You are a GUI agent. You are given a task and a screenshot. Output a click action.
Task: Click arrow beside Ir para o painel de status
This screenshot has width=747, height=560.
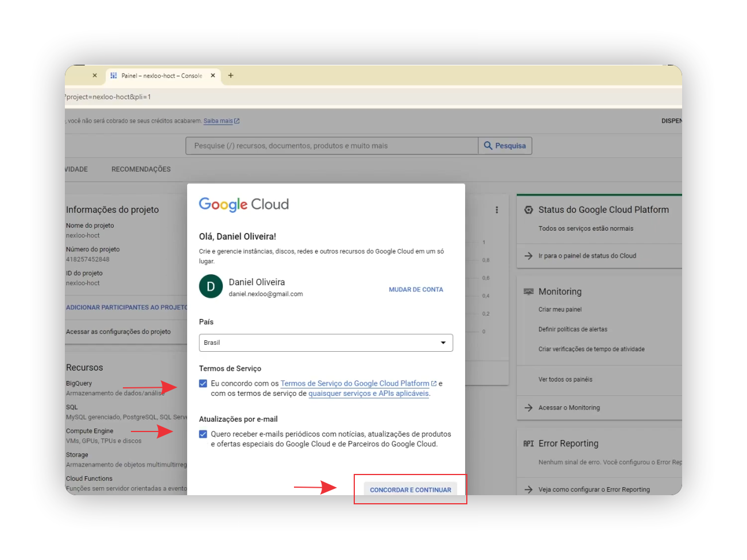[529, 256]
